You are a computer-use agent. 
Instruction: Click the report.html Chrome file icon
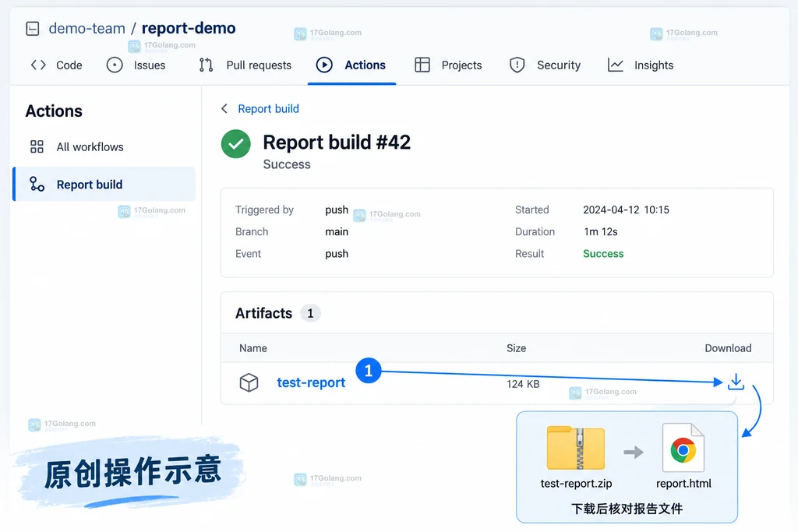pyautogui.click(x=683, y=448)
